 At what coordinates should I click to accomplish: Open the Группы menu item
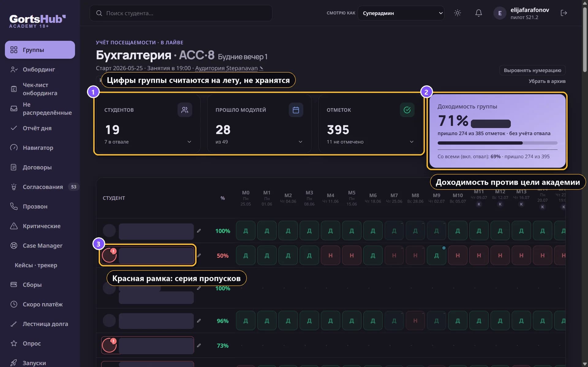pos(40,50)
